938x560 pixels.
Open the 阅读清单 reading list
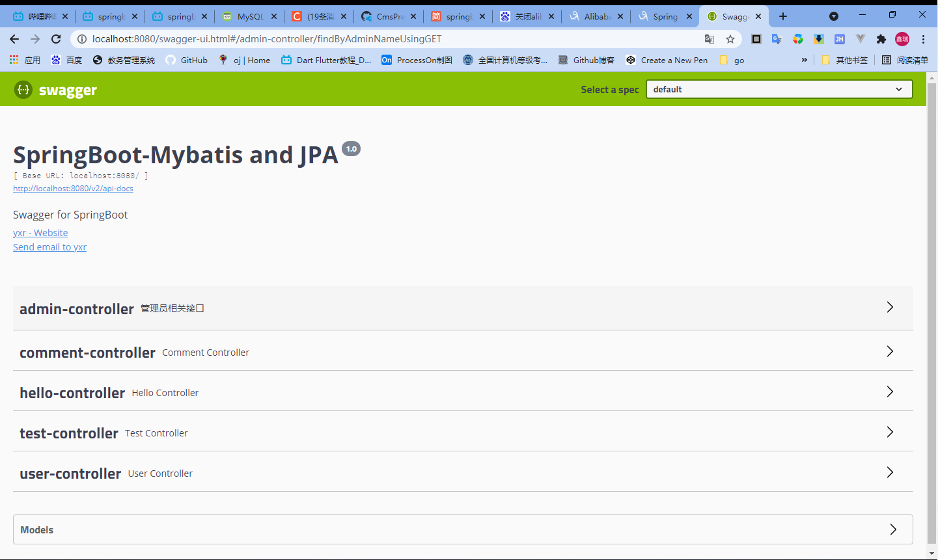click(x=905, y=60)
